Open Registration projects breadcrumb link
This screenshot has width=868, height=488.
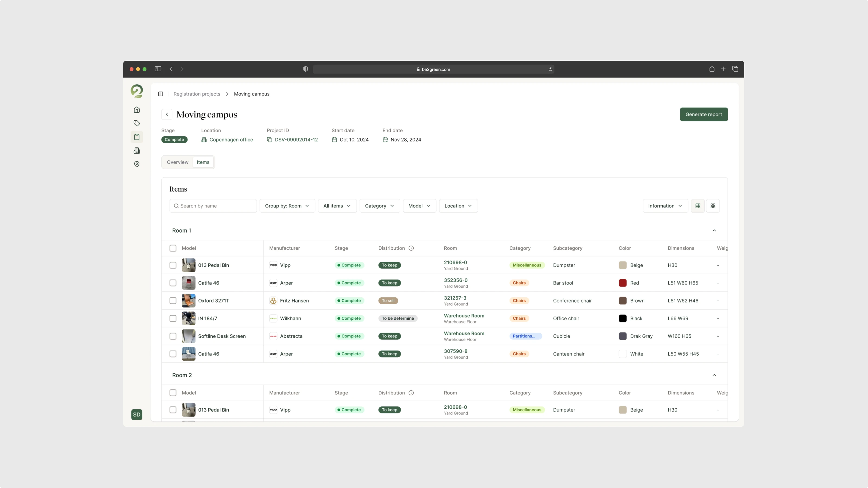click(x=197, y=94)
